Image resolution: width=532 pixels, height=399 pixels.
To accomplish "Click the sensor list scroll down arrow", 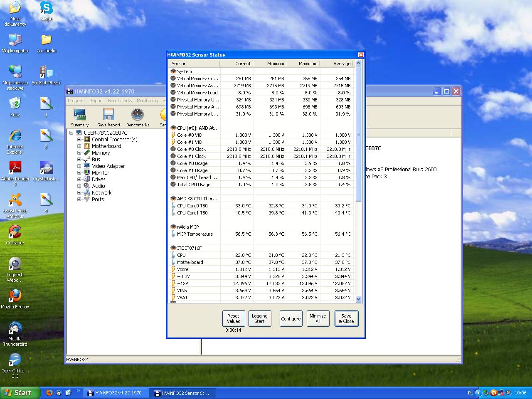I will [359, 299].
